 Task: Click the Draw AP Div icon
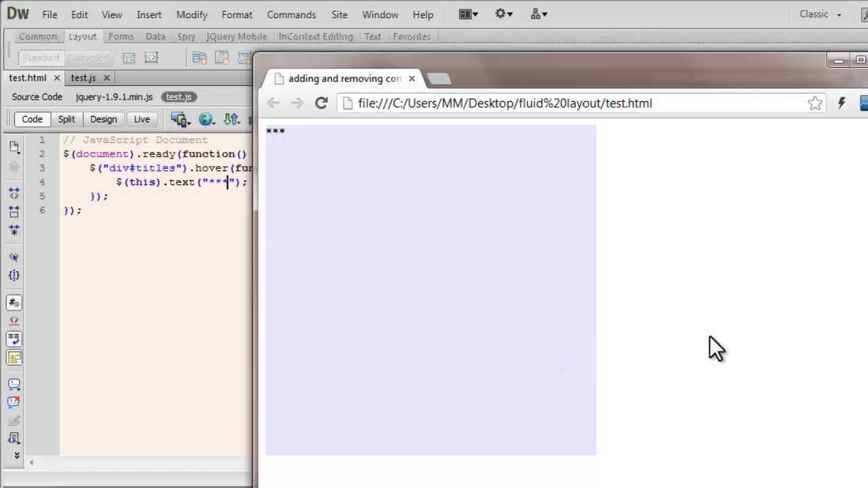(151, 58)
